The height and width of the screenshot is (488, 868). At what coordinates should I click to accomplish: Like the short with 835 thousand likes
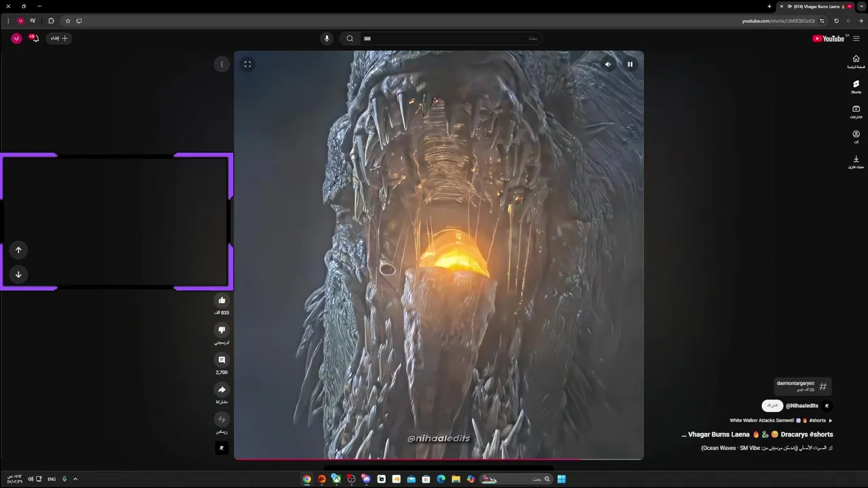coord(222,300)
